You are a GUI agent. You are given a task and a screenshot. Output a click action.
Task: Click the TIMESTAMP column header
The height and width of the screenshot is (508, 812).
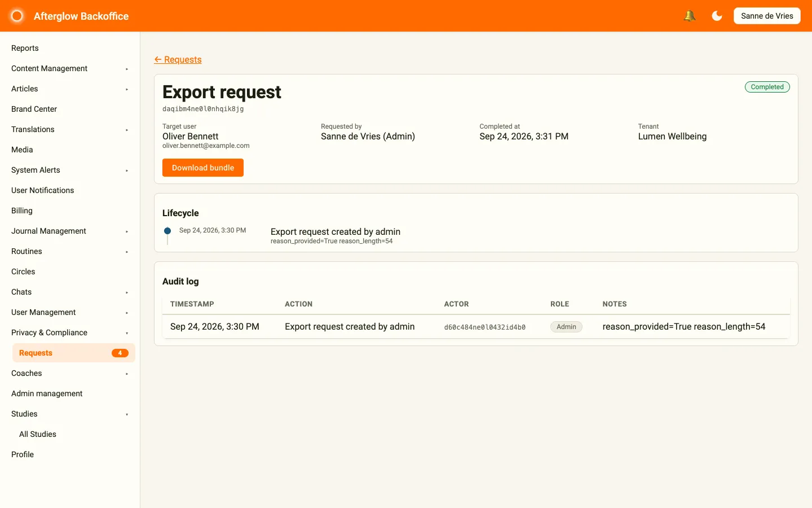(192, 304)
